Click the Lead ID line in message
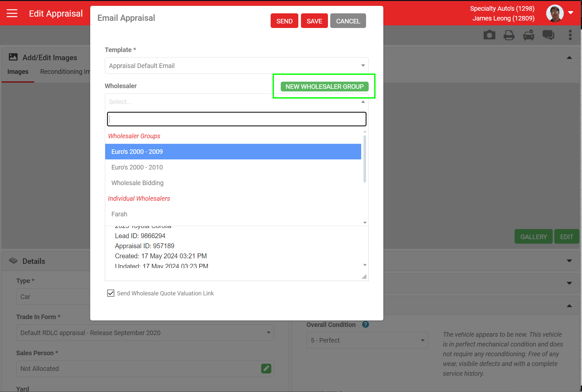This screenshot has width=582, height=392. 140,236
